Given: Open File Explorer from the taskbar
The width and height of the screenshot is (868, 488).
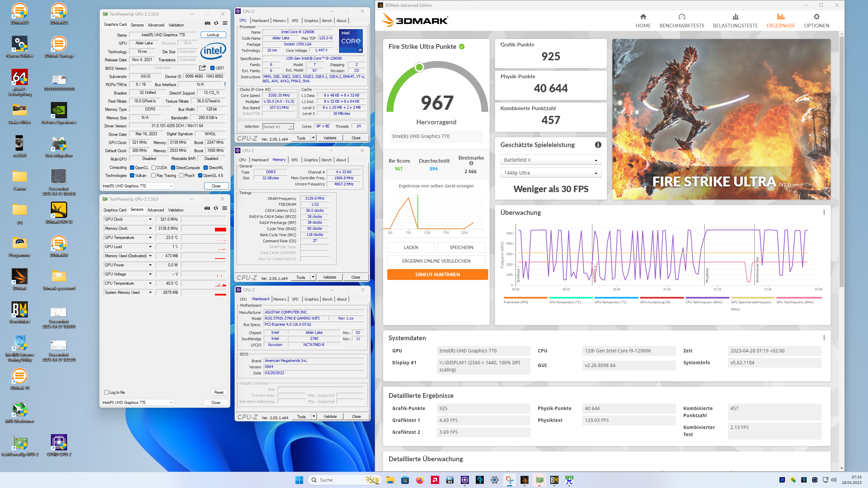Looking at the screenshot, I should pos(390,480).
